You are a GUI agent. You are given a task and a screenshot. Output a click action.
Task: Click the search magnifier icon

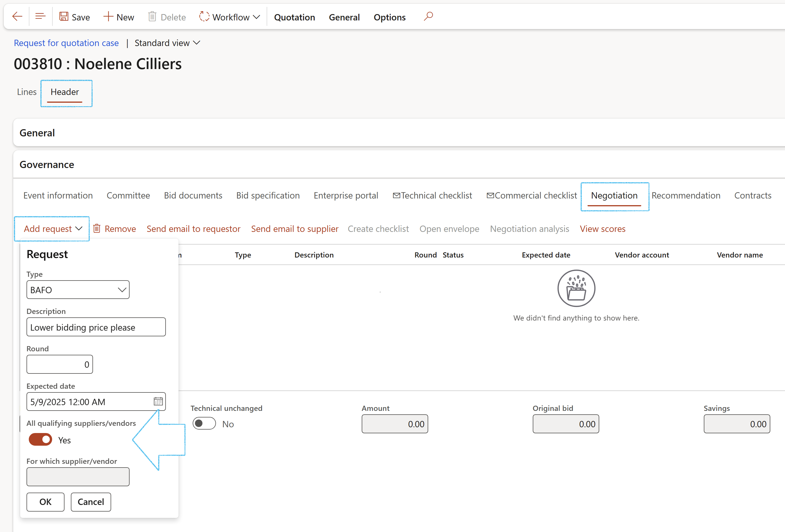pos(428,16)
